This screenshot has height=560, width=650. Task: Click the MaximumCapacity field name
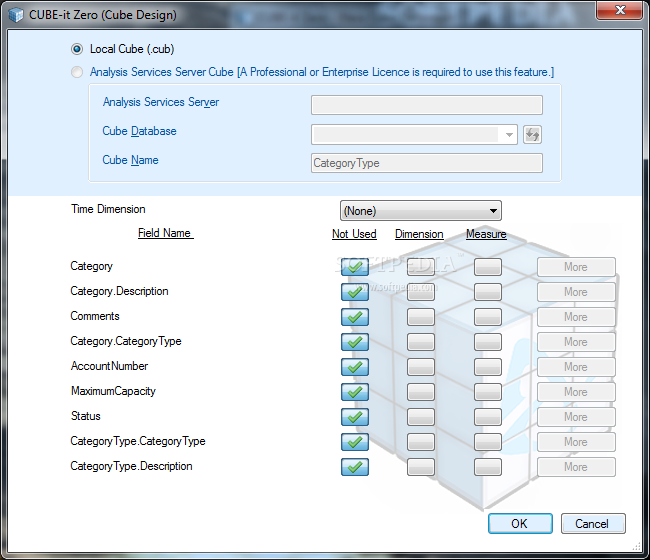point(113,391)
